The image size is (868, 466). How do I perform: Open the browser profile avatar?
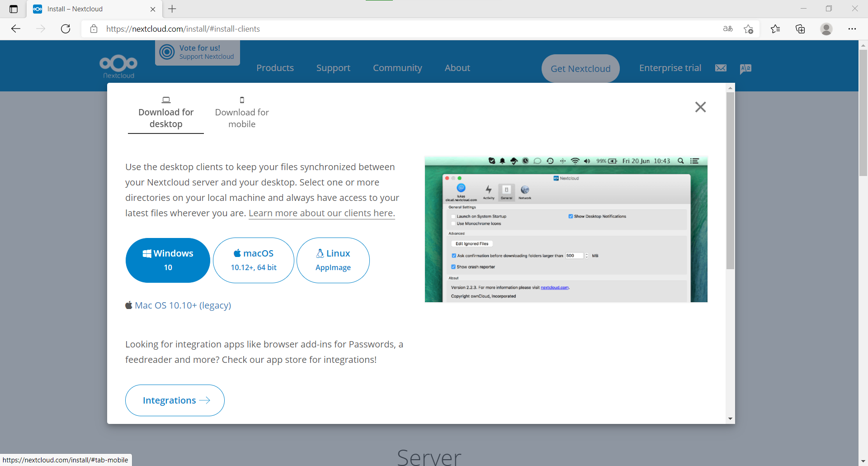tap(826, 29)
